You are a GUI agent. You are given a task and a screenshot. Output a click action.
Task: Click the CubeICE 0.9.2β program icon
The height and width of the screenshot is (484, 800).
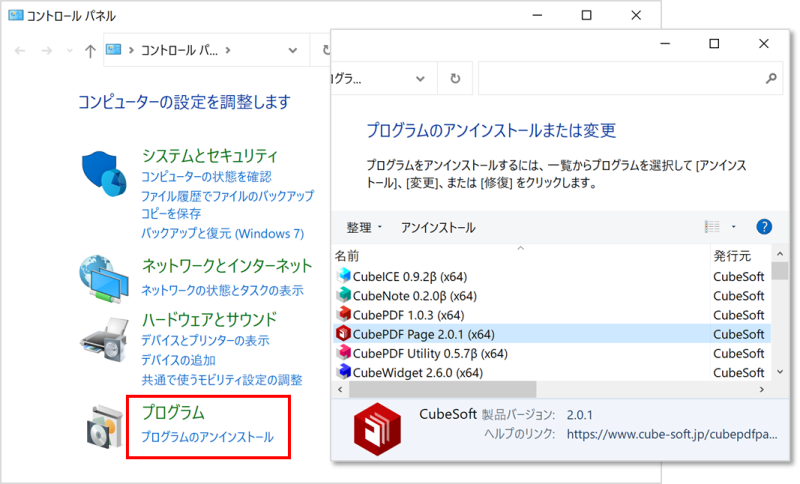point(343,276)
